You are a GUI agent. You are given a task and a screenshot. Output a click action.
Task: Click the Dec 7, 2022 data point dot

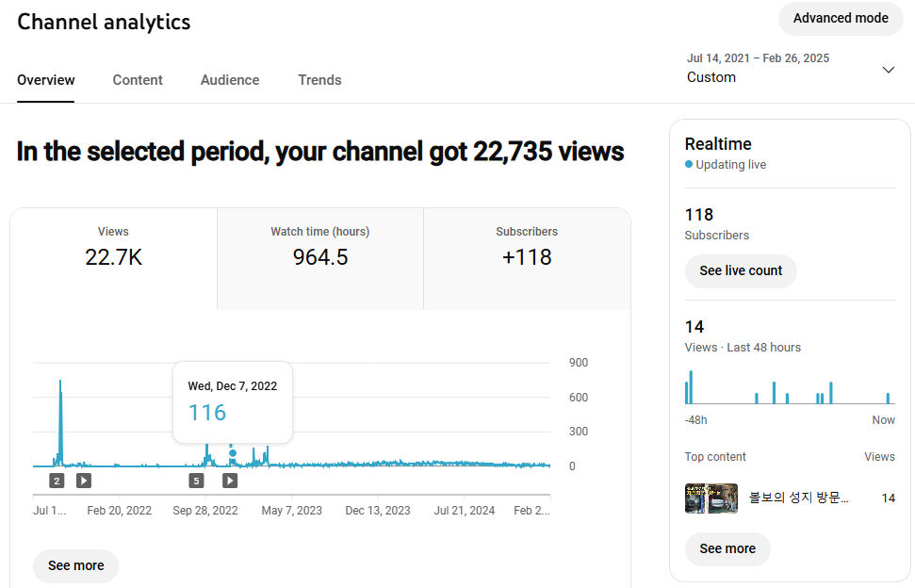pos(233,453)
